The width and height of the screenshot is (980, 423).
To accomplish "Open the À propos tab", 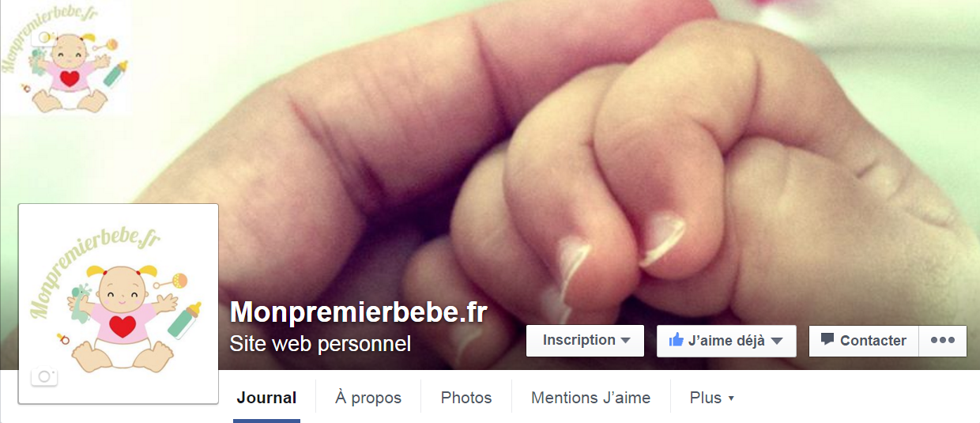I will pos(368,398).
